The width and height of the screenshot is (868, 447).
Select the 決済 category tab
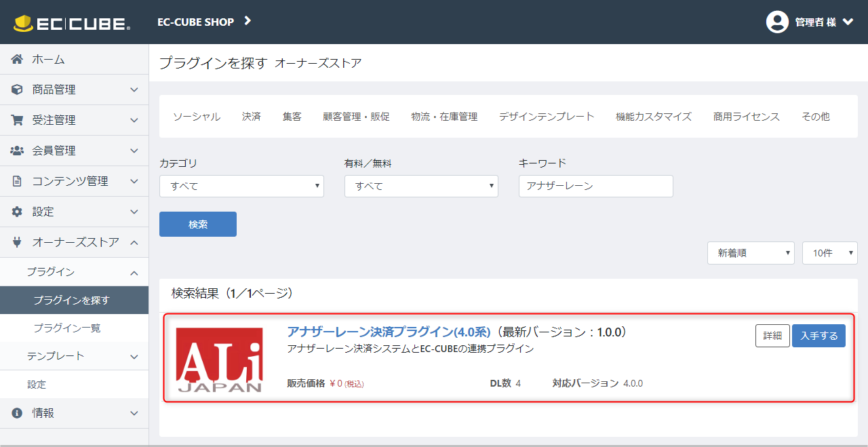252,117
